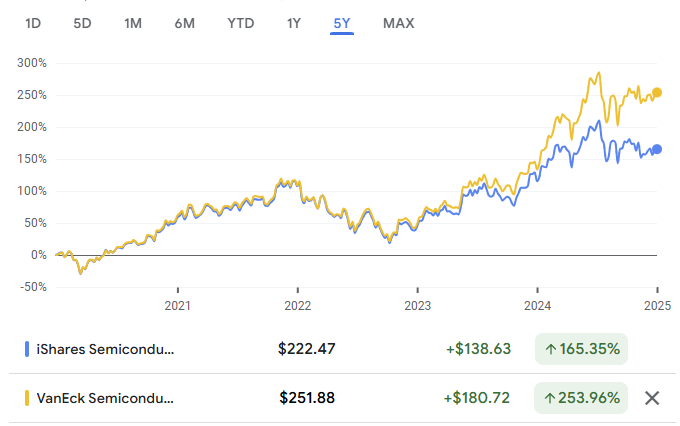Click the active 5Y tab
680x426 pixels.
coord(343,23)
